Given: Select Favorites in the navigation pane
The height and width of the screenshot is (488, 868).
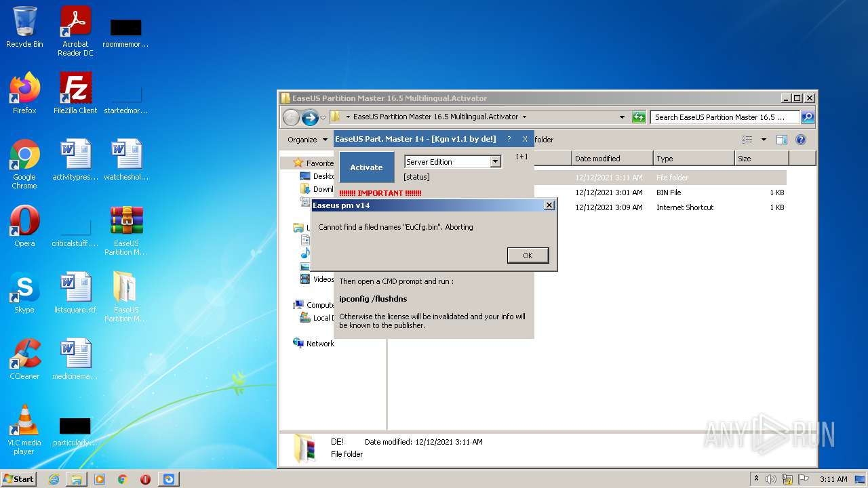Looking at the screenshot, I should tap(319, 163).
